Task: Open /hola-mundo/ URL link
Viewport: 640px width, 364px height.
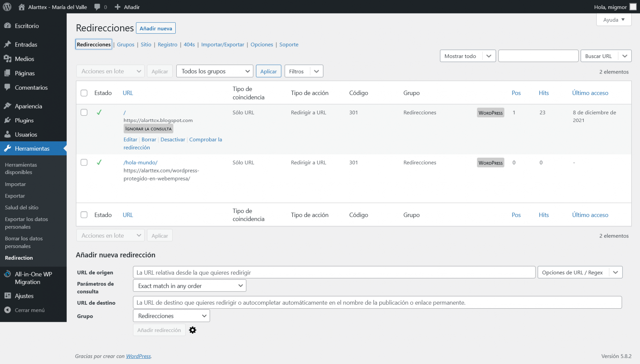Action: click(140, 162)
